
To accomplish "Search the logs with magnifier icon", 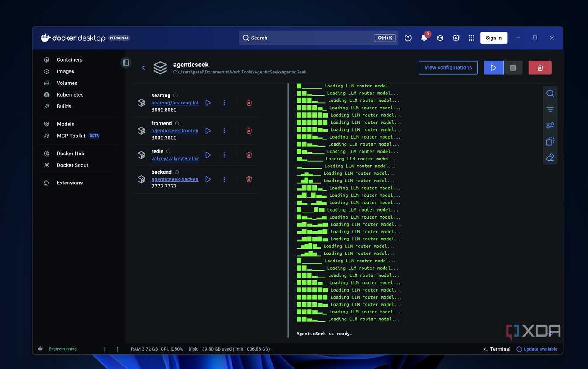I will click(x=550, y=94).
